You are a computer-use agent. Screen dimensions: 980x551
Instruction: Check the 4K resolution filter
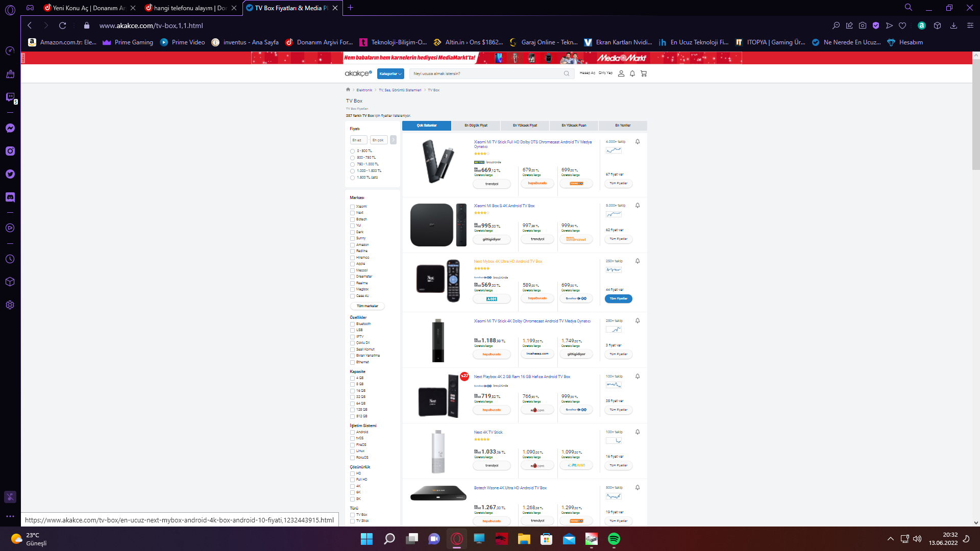pyautogui.click(x=352, y=486)
